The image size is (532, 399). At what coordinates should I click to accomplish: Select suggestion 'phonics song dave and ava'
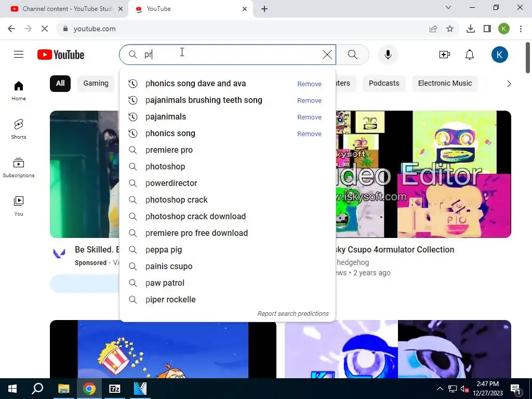tap(195, 84)
